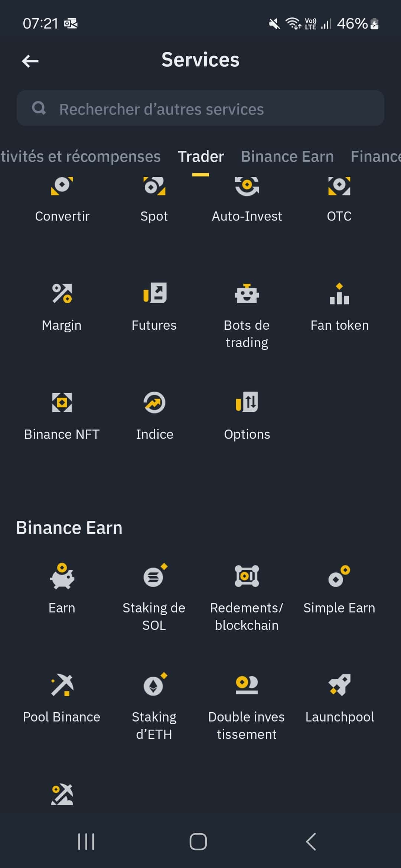Screen dimensions: 401x868
Task: Select the Trader tab
Action: 201,157
